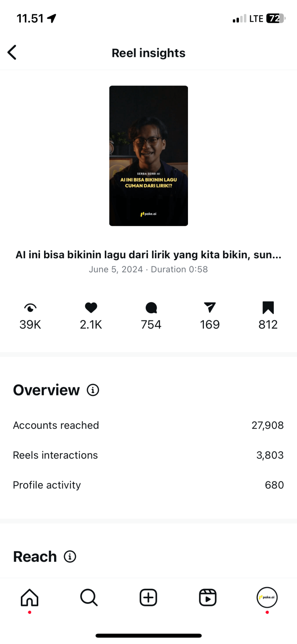Open the Overview info icon
Screen dimensions: 297x644
coord(93,390)
